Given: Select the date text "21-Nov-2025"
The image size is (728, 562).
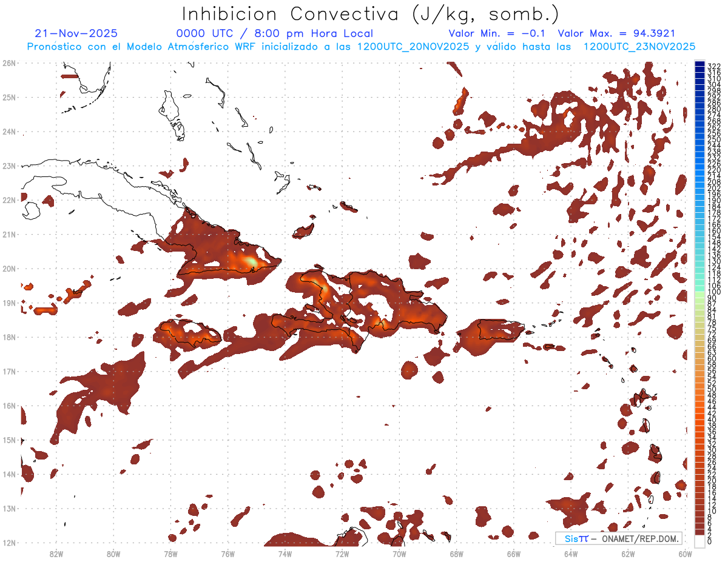Looking at the screenshot, I should pyautogui.click(x=76, y=33).
